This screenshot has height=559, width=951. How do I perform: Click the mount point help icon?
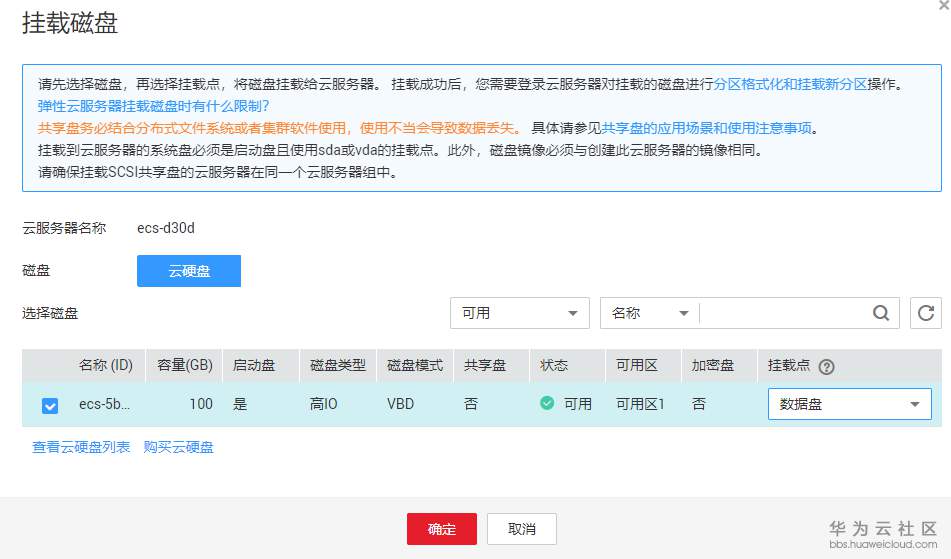coord(826,366)
